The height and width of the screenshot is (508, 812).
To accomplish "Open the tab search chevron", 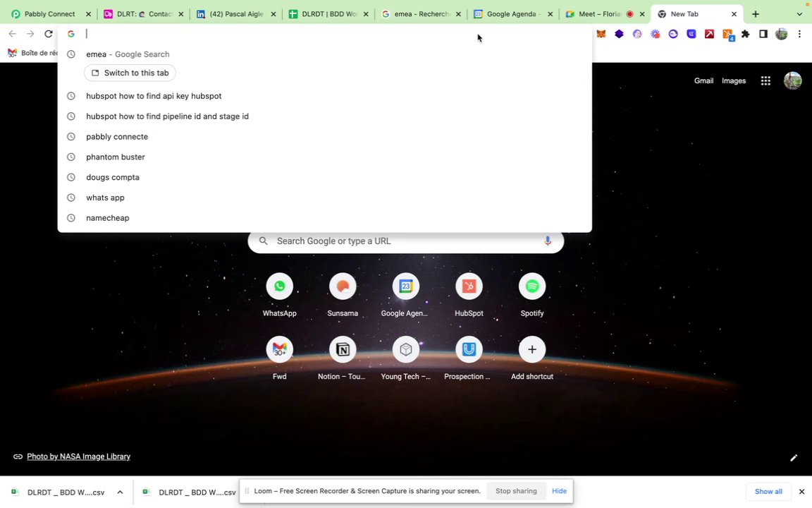I will (799, 14).
